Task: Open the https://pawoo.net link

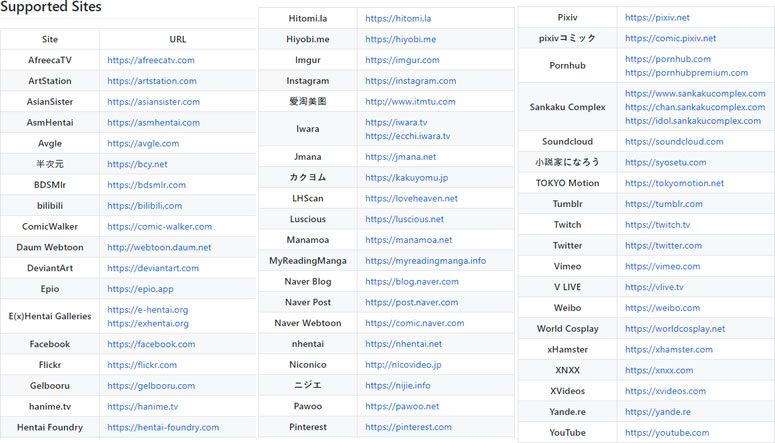Action: click(x=402, y=405)
